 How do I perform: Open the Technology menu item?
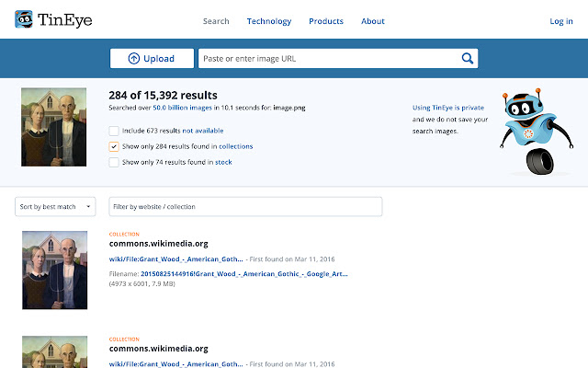pyautogui.click(x=269, y=21)
